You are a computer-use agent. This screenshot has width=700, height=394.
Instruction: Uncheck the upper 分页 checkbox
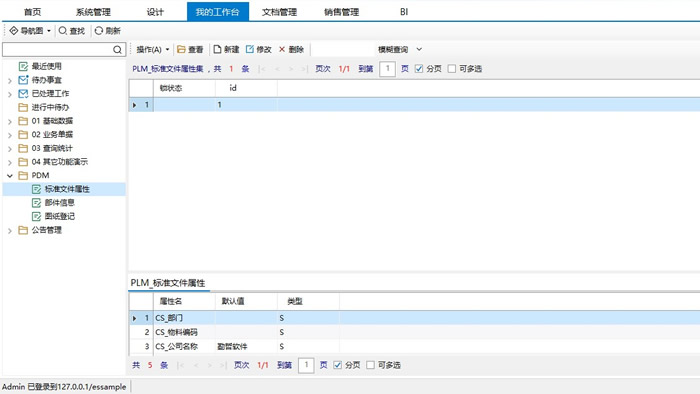[x=419, y=69]
